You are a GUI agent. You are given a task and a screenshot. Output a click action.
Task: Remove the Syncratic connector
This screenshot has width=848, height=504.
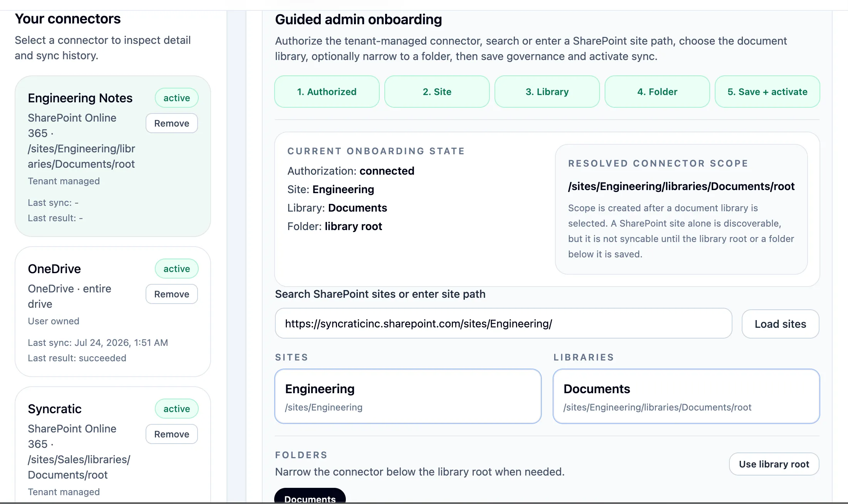[172, 434]
